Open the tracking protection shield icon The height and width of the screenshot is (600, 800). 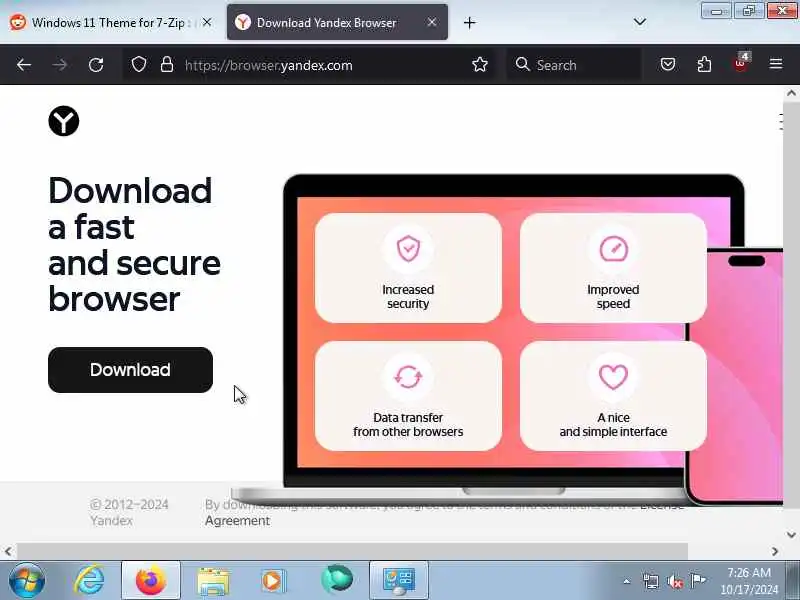click(x=139, y=65)
